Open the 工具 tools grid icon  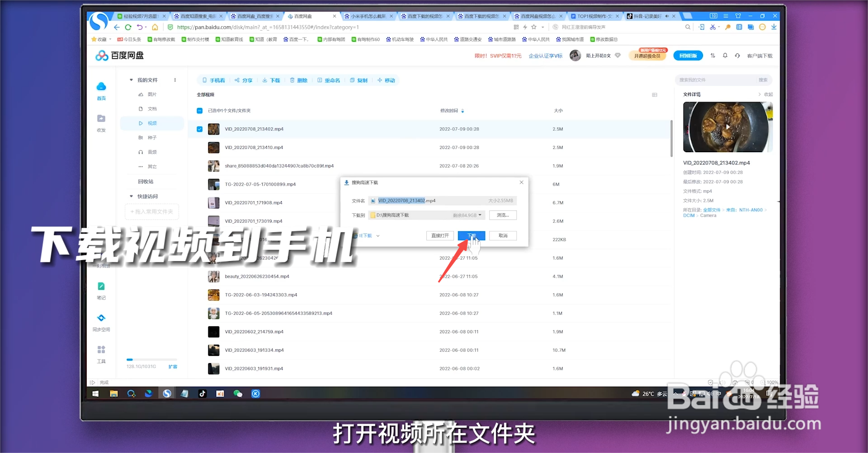(x=101, y=350)
